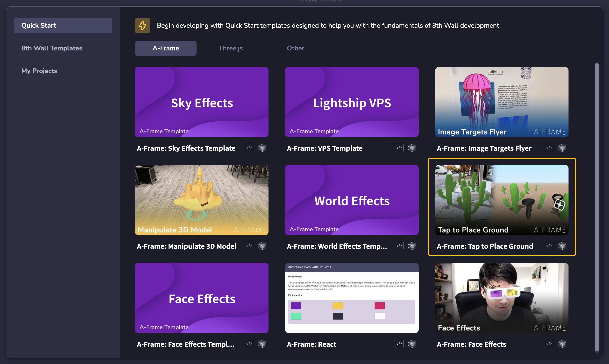Choose the Sky Effects template thumbnail
Image resolution: width=609 pixels, height=364 pixels.
202,102
